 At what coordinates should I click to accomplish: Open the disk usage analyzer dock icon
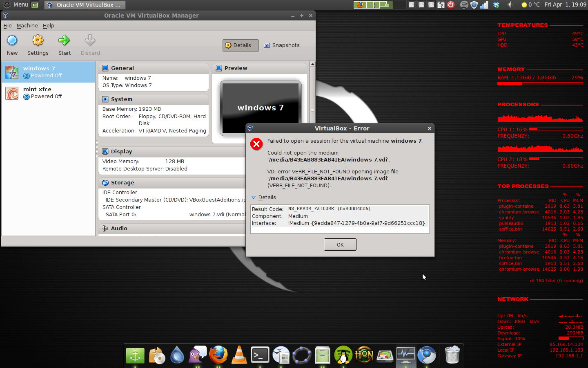(x=385, y=356)
